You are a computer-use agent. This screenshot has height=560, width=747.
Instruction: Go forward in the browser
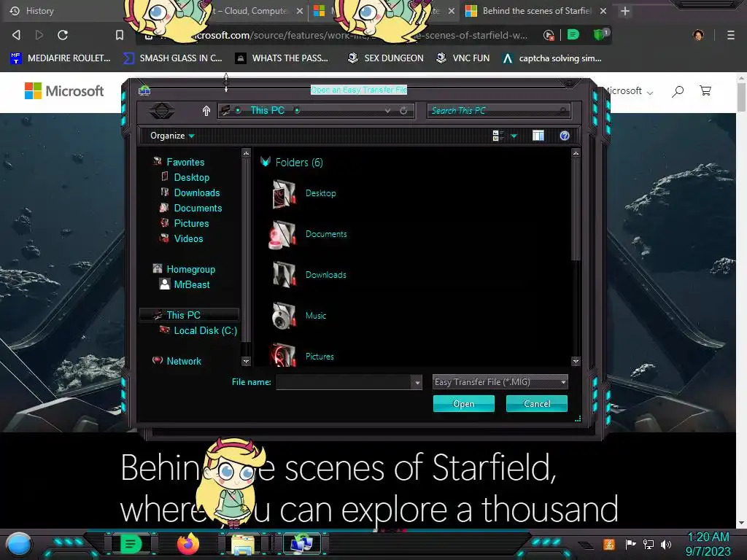39,35
